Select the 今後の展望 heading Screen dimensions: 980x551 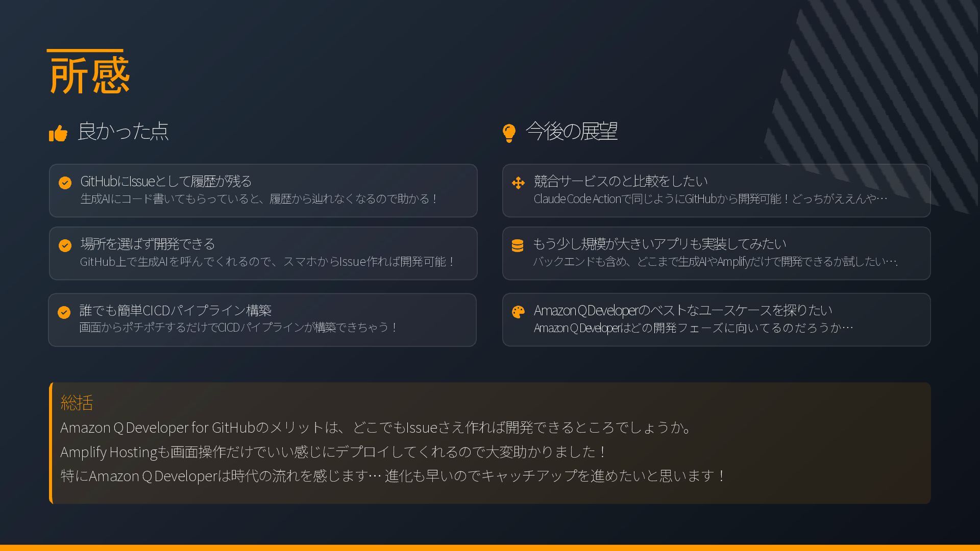tap(572, 131)
